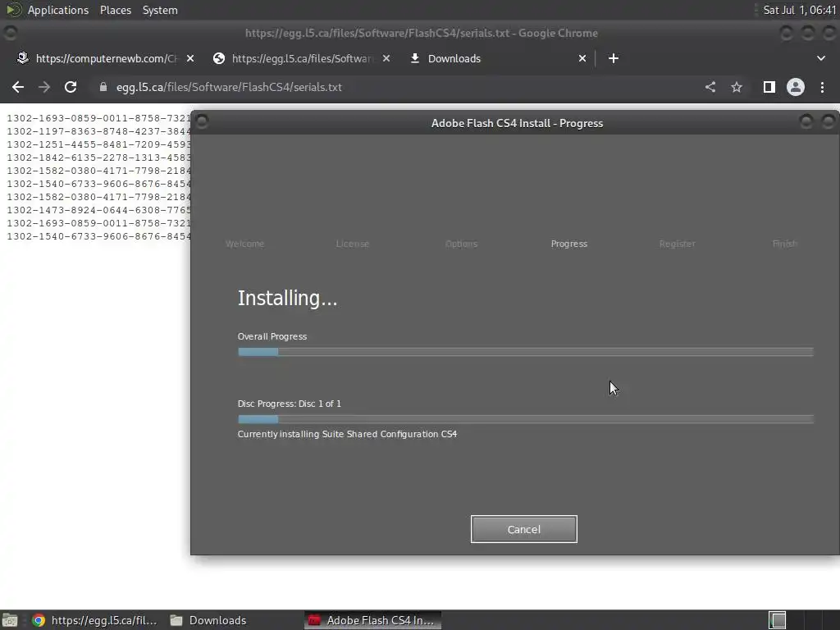Click the License step label in installer
This screenshot has width=840, height=630.
click(x=353, y=244)
